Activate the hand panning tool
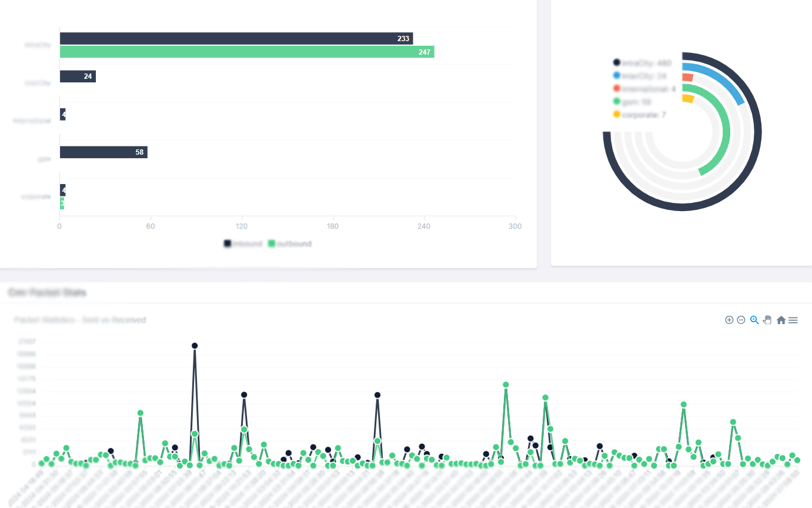The width and height of the screenshot is (812, 508). coord(767,320)
